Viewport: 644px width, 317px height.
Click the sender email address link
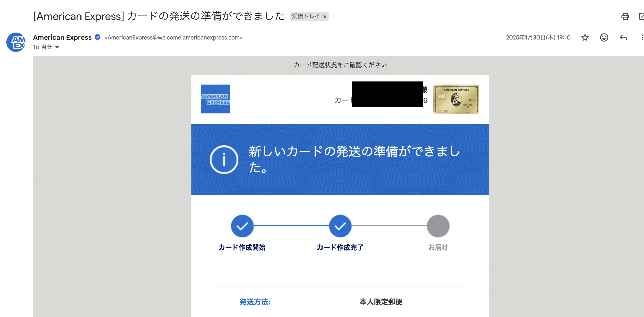click(174, 37)
